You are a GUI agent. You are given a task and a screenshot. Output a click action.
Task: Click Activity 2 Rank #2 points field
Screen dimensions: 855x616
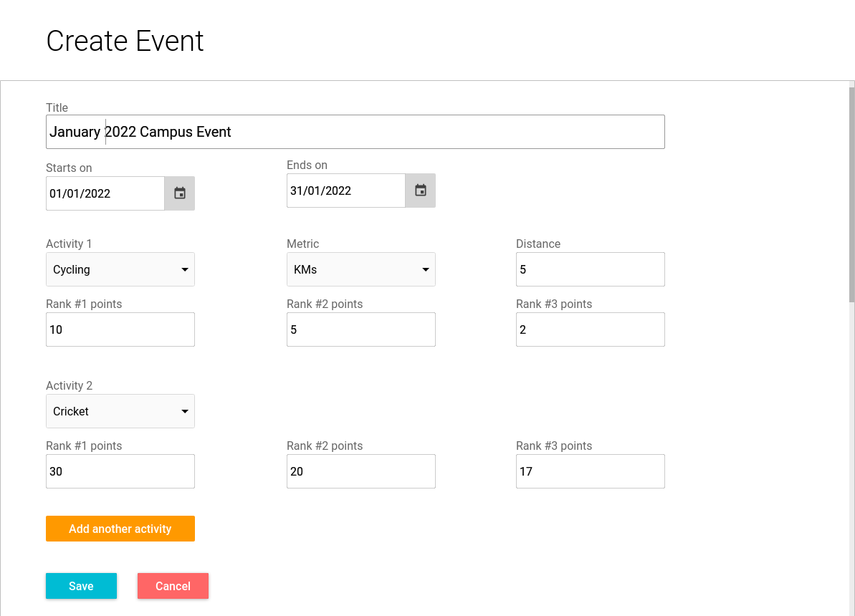pyautogui.click(x=361, y=471)
